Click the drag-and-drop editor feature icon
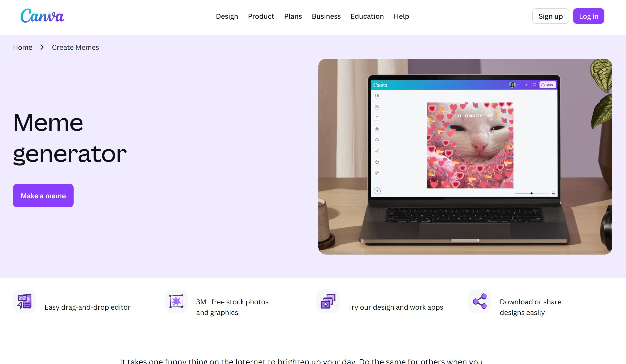The image size is (626, 364). (x=25, y=301)
